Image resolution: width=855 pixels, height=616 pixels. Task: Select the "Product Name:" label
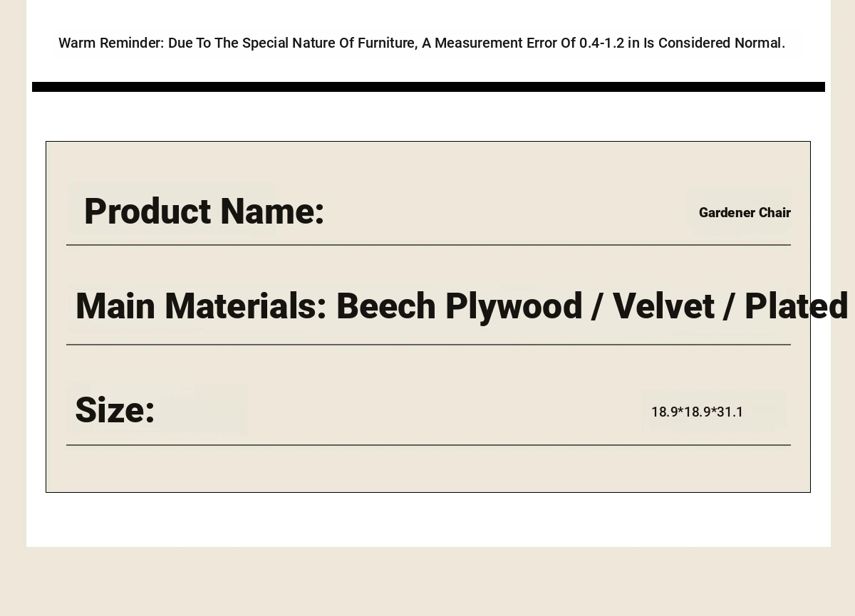point(204,212)
